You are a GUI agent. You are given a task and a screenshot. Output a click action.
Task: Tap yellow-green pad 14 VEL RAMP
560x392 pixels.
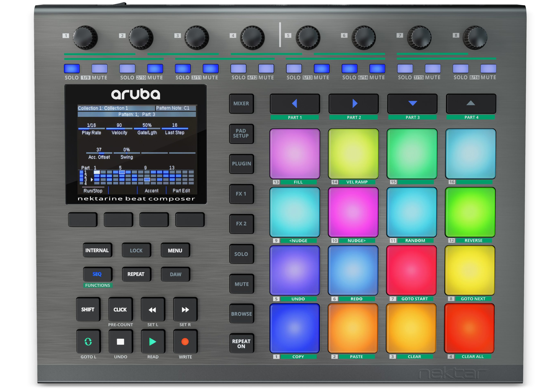pyautogui.click(x=354, y=154)
